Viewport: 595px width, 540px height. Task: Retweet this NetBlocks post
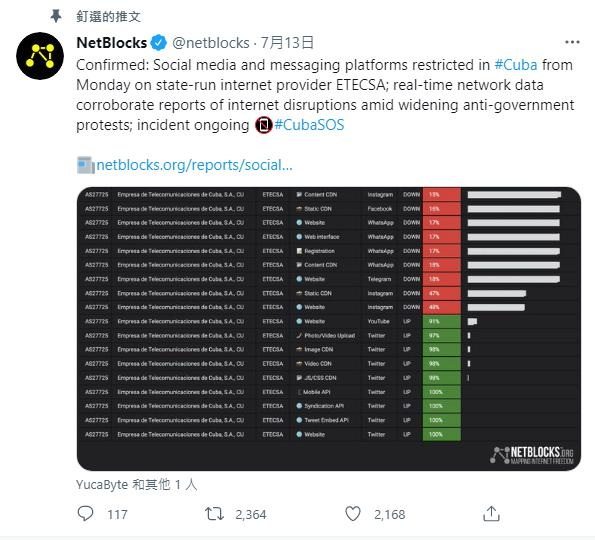coord(214,514)
